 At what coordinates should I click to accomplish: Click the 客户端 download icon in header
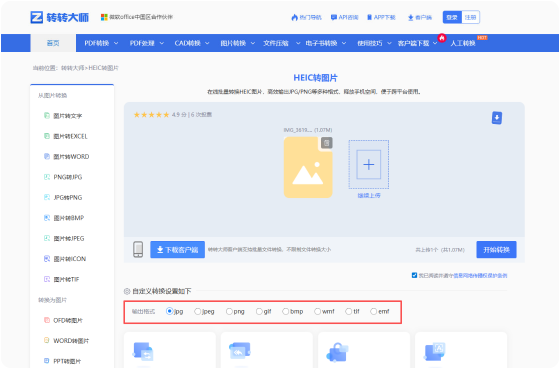411,18
